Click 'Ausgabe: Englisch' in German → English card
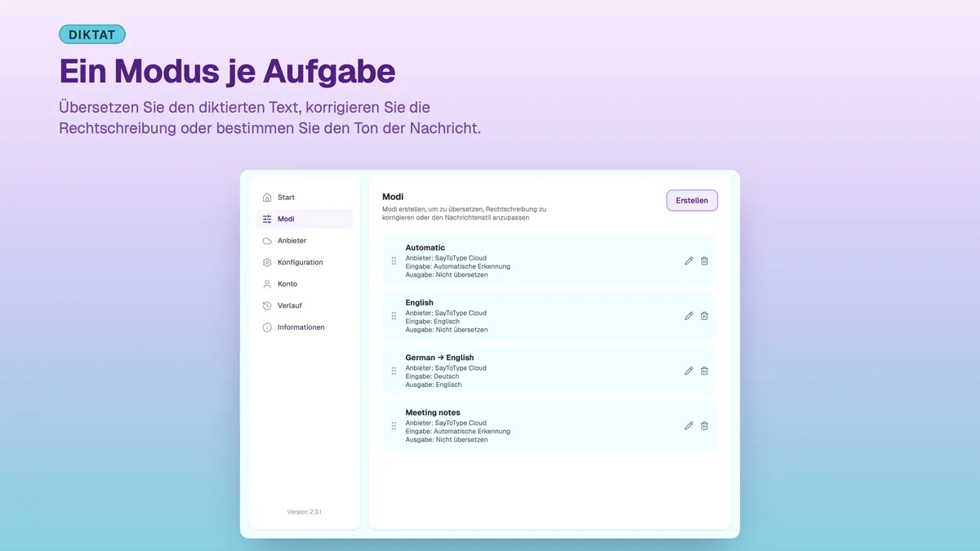Image resolution: width=980 pixels, height=551 pixels. pyautogui.click(x=434, y=384)
